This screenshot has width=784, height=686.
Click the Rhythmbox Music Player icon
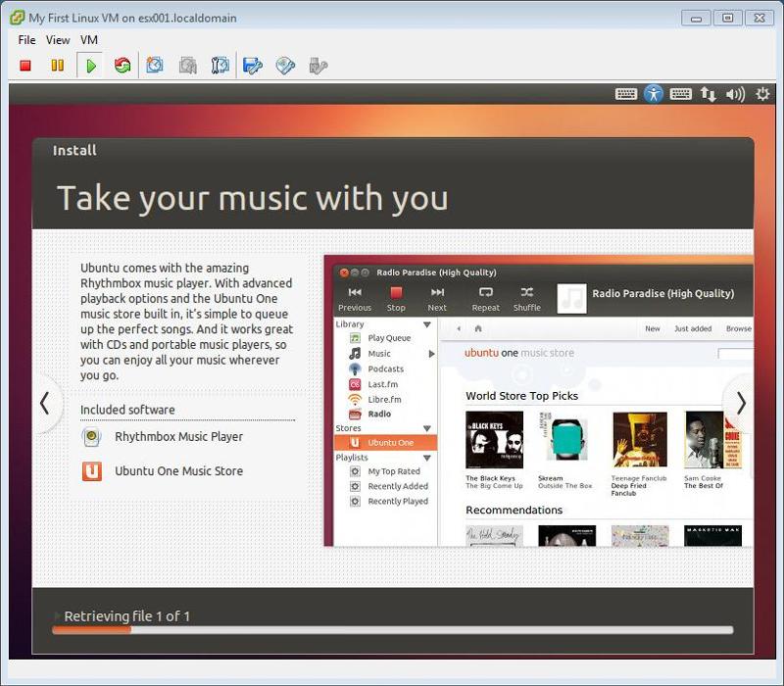click(91, 437)
